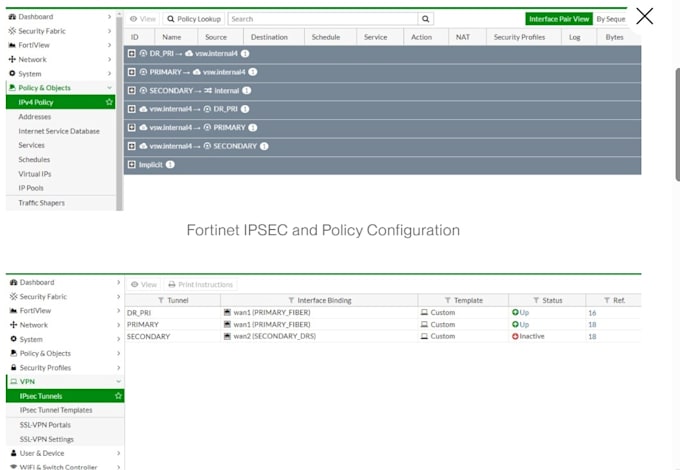Click reference count 16 for DR_PRI
The height and width of the screenshot is (470, 680).
pos(592,313)
